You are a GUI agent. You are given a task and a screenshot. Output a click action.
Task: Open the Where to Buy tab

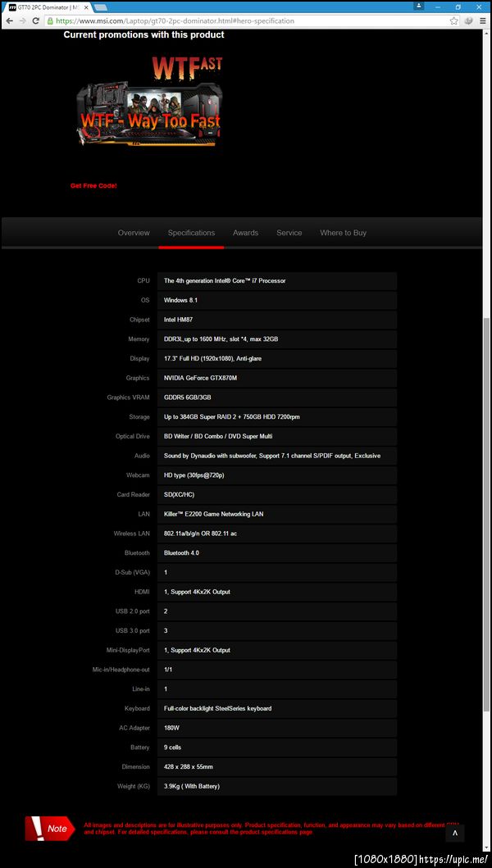[343, 233]
